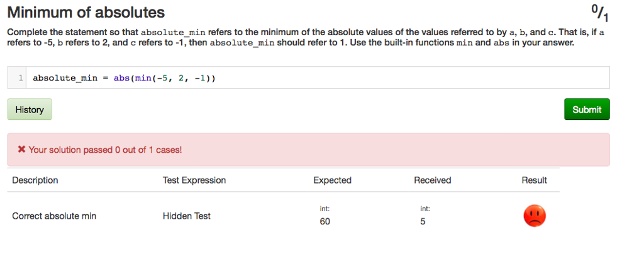Click the passed 0 out of 1 cases message

(105, 150)
